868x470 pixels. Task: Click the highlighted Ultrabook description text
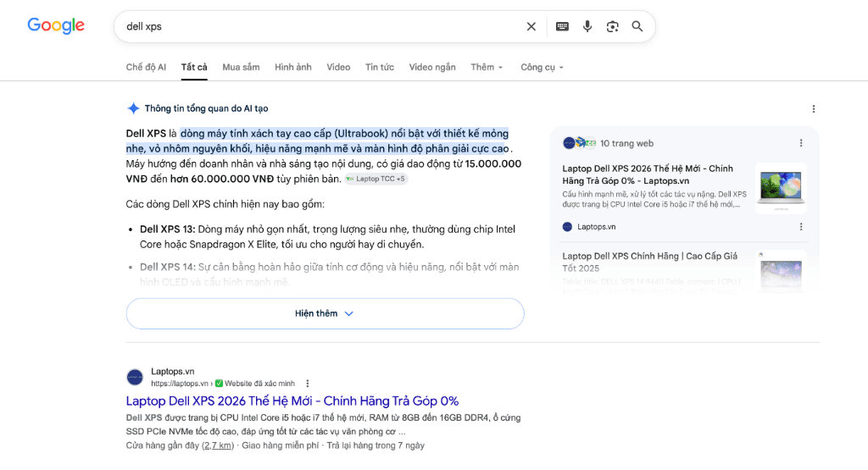[x=318, y=141]
